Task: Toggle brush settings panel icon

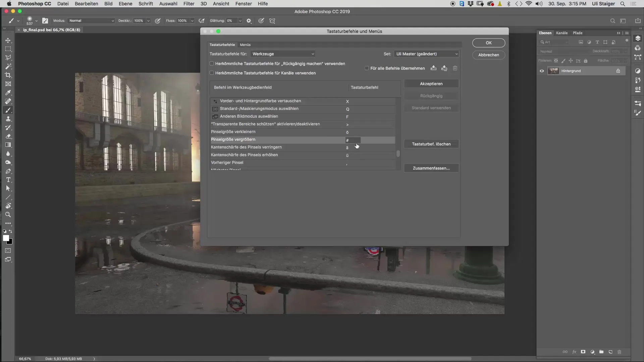Action: click(45, 21)
